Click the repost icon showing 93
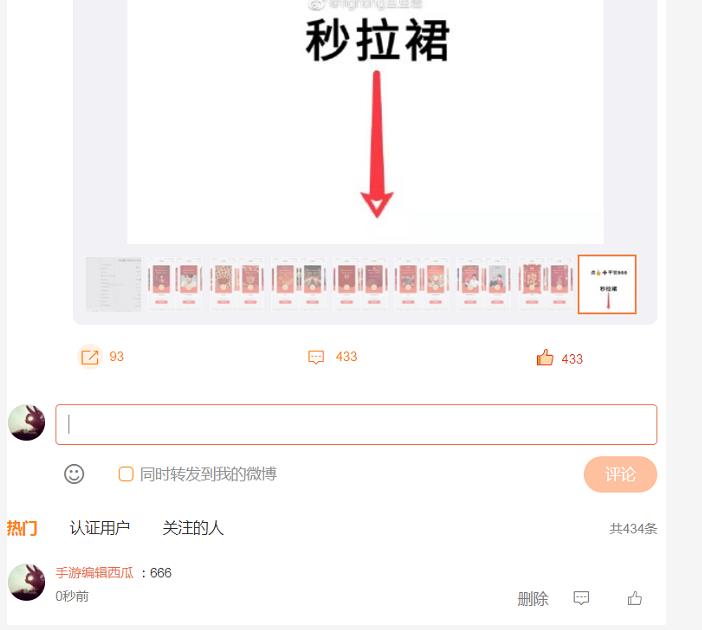The width and height of the screenshot is (702, 630). pos(90,357)
